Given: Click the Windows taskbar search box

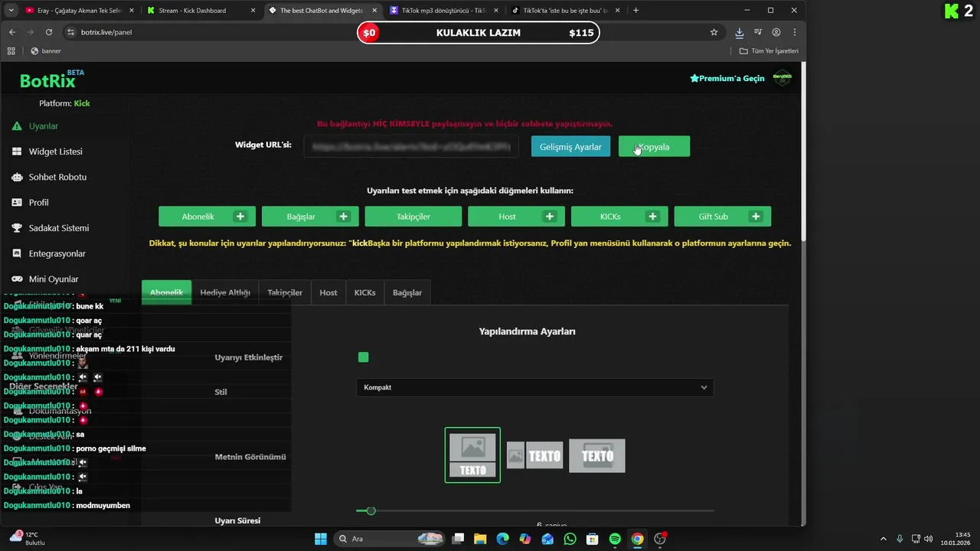Looking at the screenshot, I should tap(390, 539).
